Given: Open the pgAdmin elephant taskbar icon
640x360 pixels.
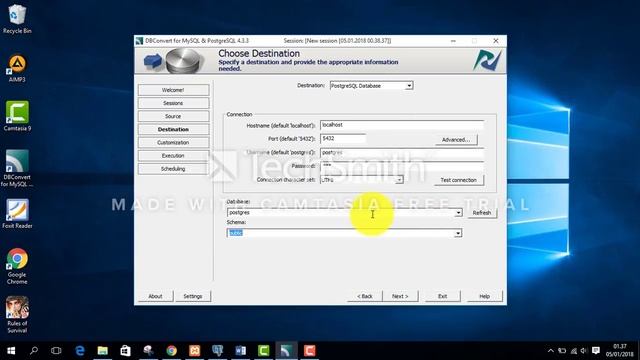Looking at the screenshot, I should tap(218, 351).
